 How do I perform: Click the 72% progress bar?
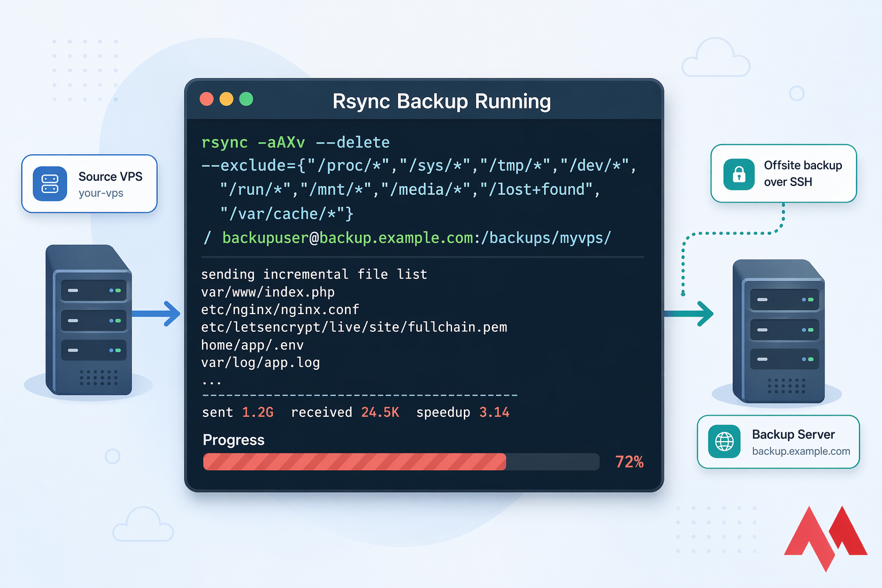pos(401,462)
